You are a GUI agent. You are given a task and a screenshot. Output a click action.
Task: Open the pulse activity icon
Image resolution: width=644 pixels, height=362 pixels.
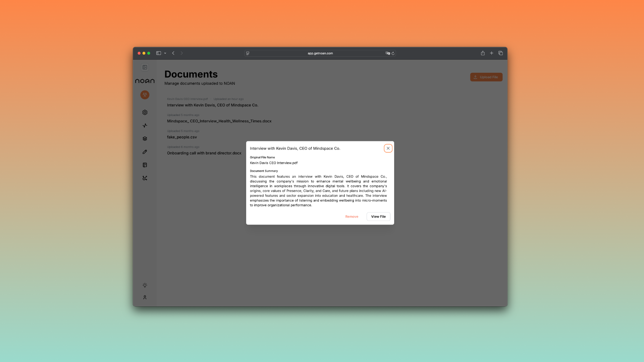tap(145, 126)
